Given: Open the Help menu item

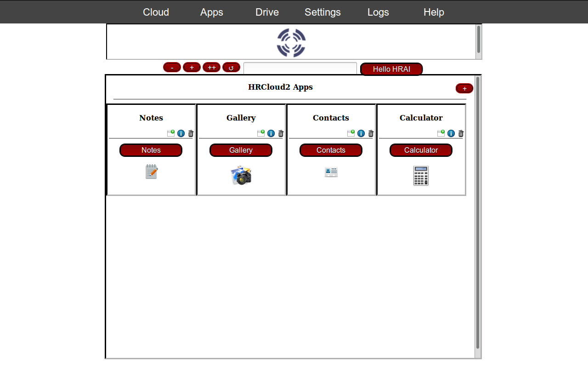Looking at the screenshot, I should click(434, 12).
